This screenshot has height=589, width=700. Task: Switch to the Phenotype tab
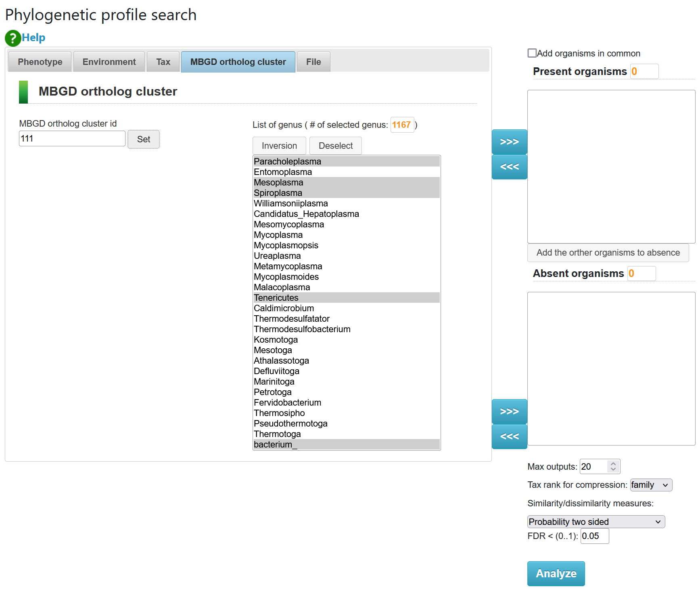coord(40,62)
